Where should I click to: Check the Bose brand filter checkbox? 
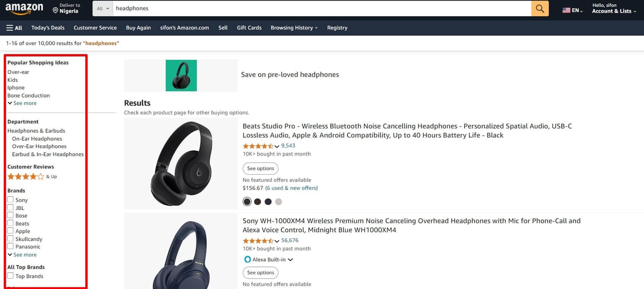coord(10,215)
